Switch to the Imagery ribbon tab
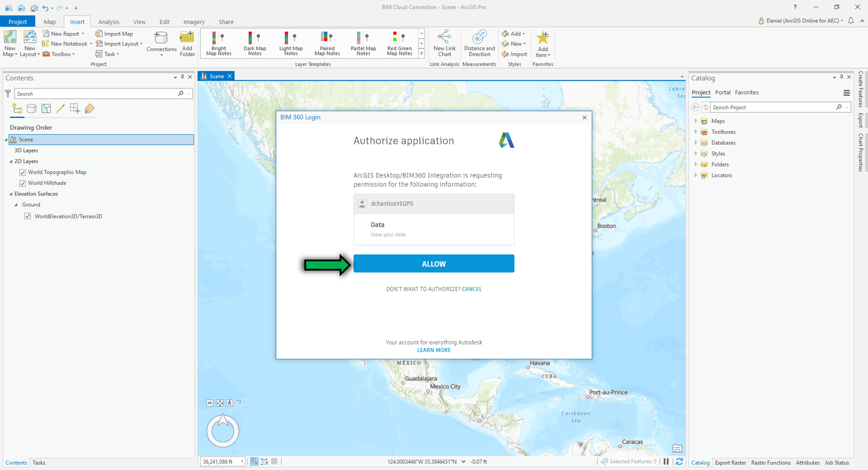 click(194, 22)
